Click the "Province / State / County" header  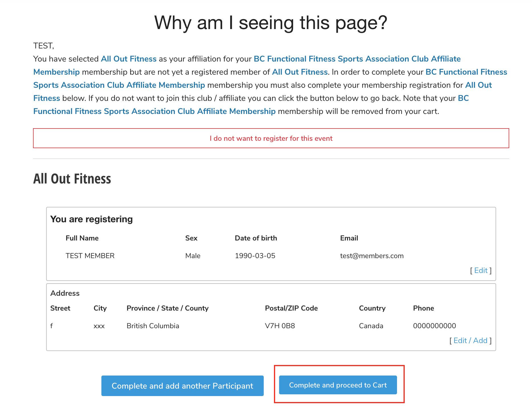coord(167,308)
